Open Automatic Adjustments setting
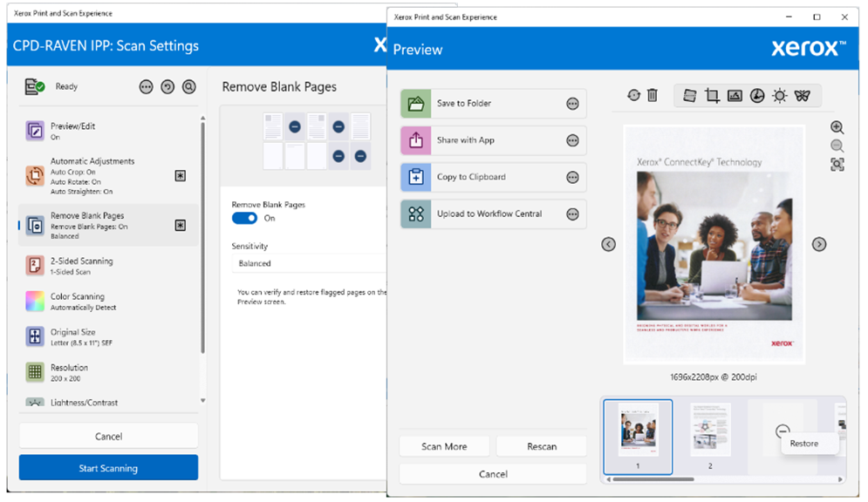 (x=108, y=176)
